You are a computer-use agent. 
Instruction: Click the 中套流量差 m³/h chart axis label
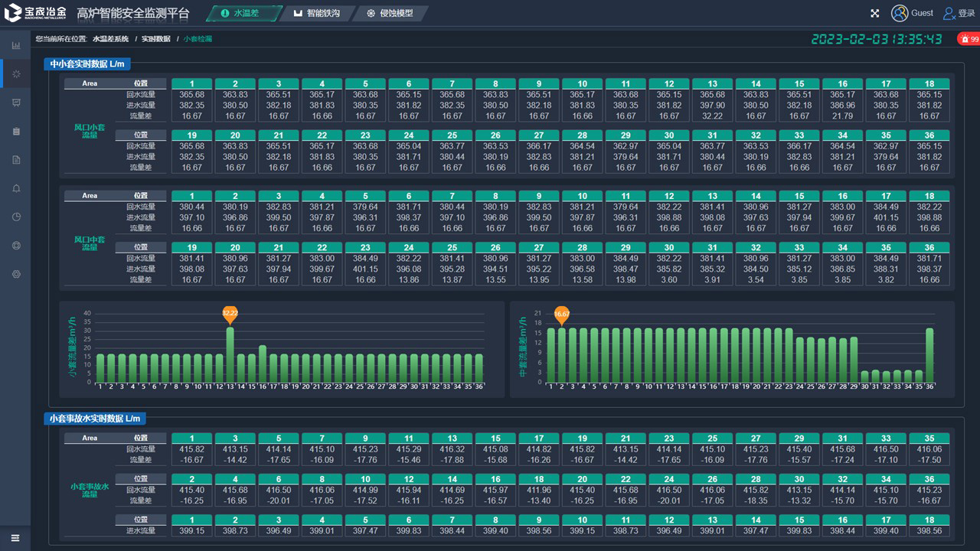point(522,348)
